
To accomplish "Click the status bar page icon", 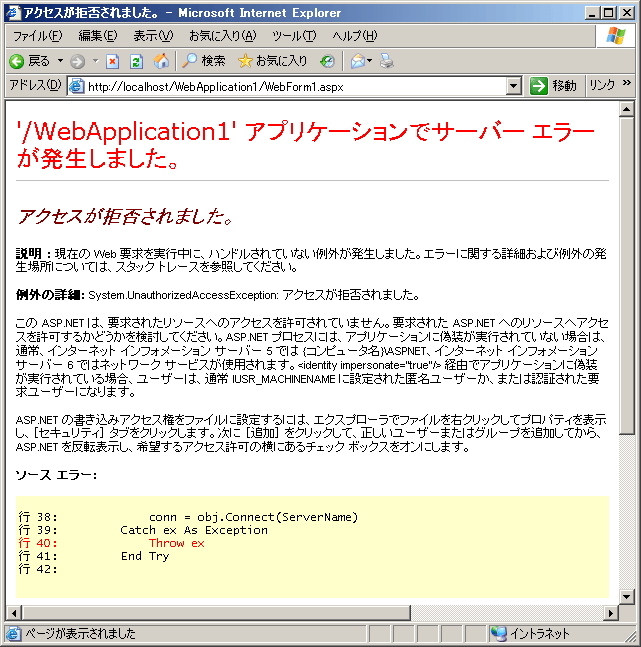I will pos(13,633).
